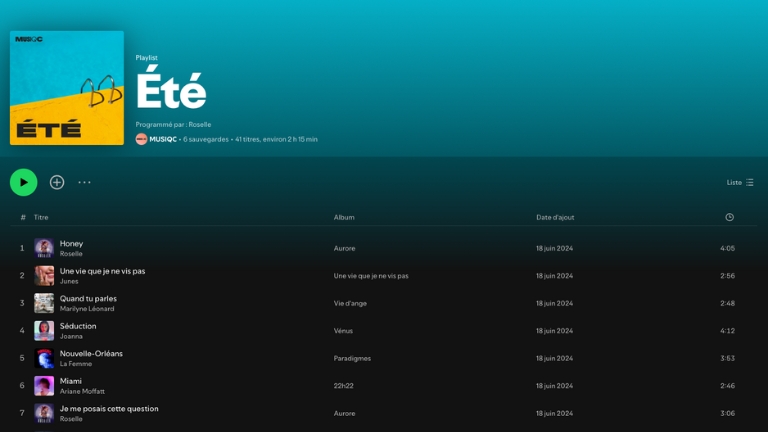Open album Vie d'ange
The width and height of the screenshot is (768, 432).
tap(350, 303)
